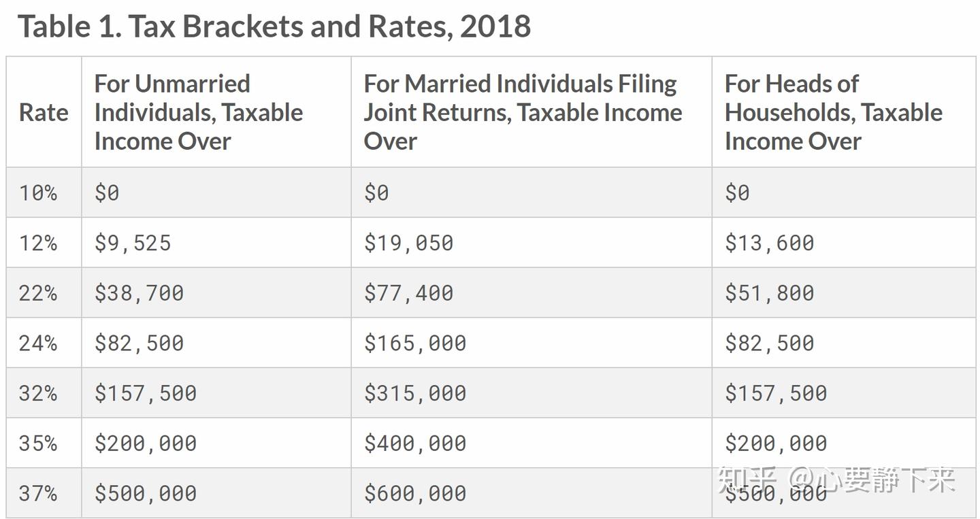Select the "For Heads of Households" column header
The width and height of the screenshot is (980, 519).
tap(833, 112)
